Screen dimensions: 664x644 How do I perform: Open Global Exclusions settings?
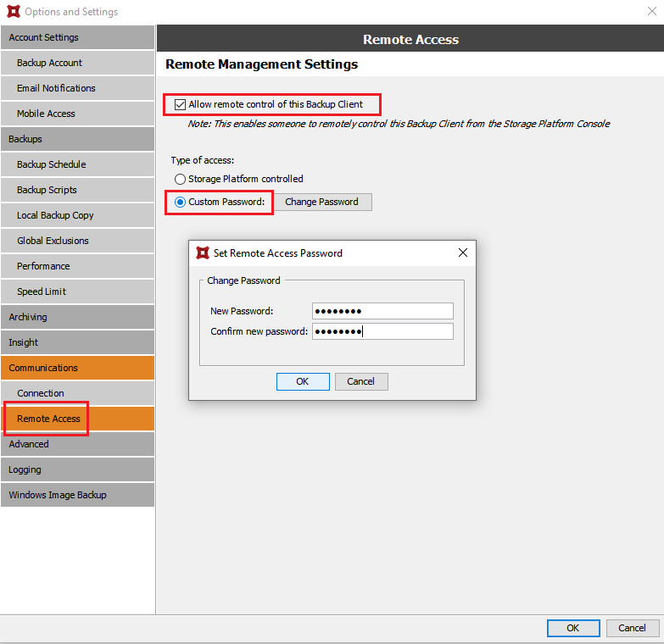(x=77, y=241)
